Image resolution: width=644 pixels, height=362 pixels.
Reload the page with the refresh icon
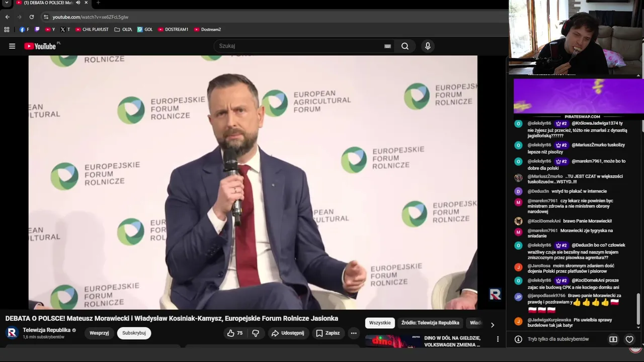pos(32,17)
